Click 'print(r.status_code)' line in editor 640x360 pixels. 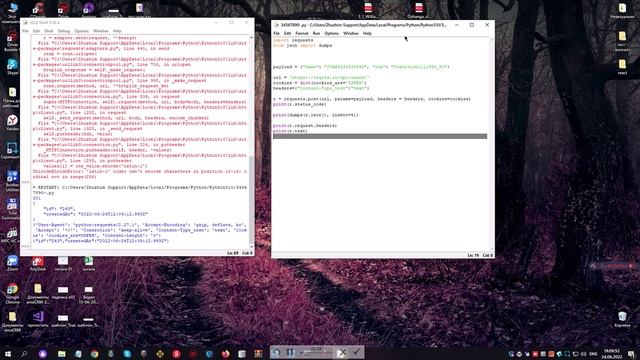[300, 104]
